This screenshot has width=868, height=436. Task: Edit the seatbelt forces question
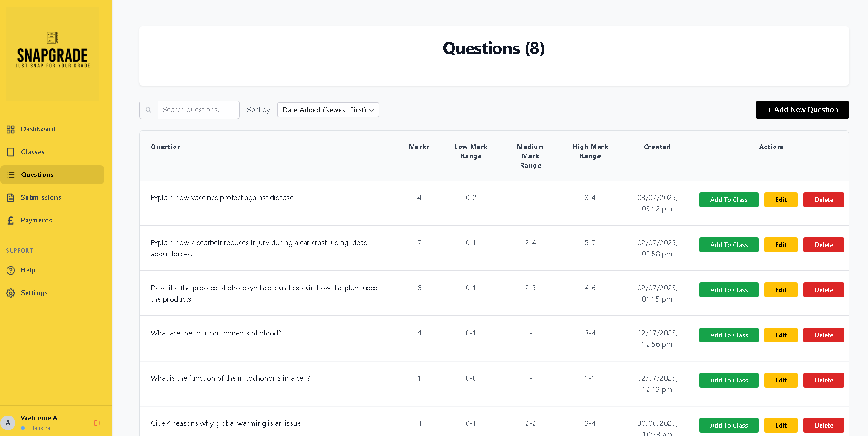[781, 245]
